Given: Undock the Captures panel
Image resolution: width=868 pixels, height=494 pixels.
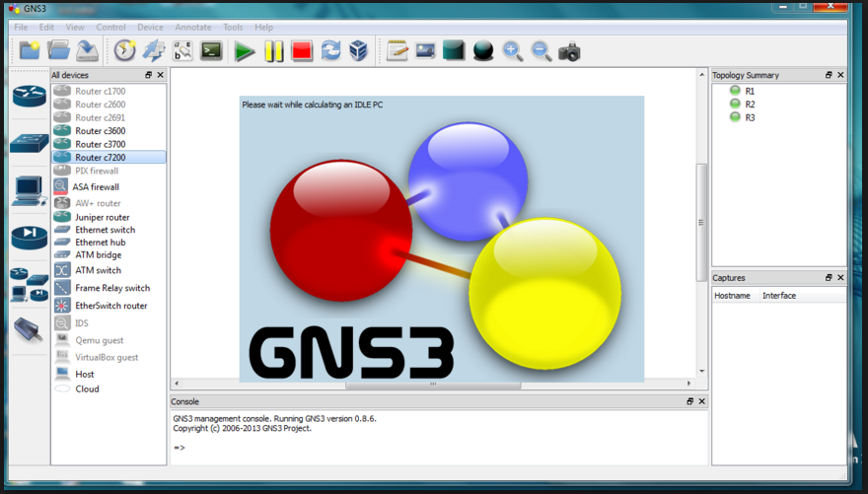Looking at the screenshot, I should click(829, 278).
